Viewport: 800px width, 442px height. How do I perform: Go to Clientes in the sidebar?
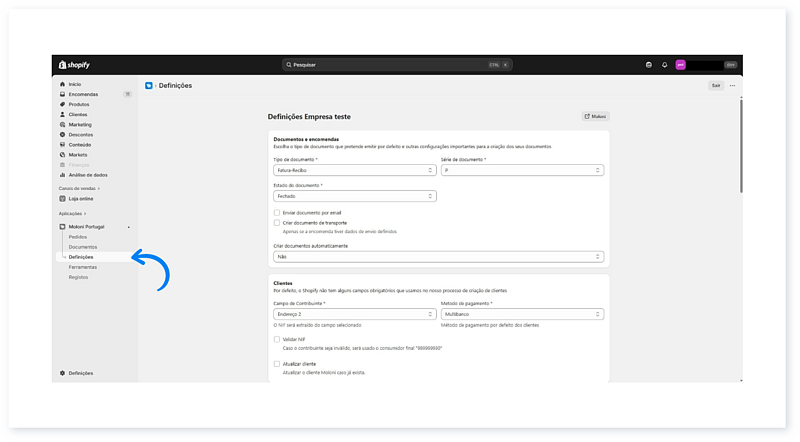(x=78, y=114)
